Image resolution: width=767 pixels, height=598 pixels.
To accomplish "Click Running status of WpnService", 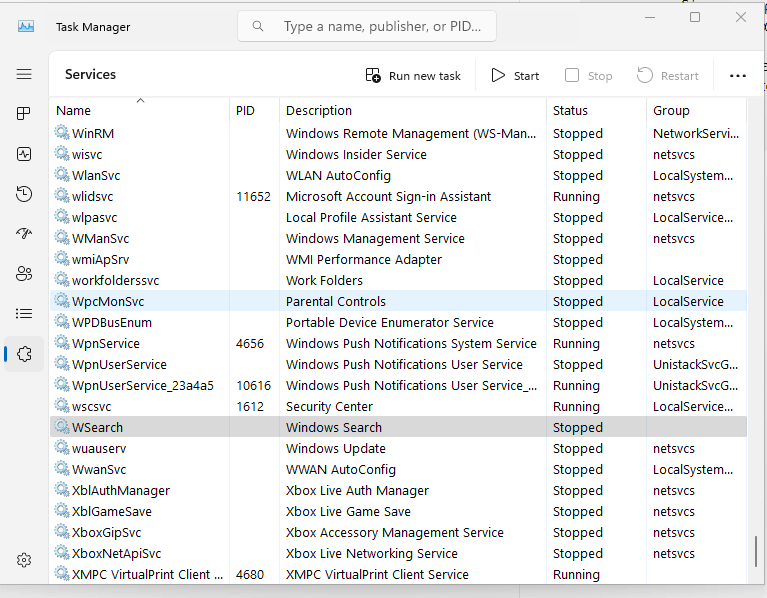I will point(576,344).
